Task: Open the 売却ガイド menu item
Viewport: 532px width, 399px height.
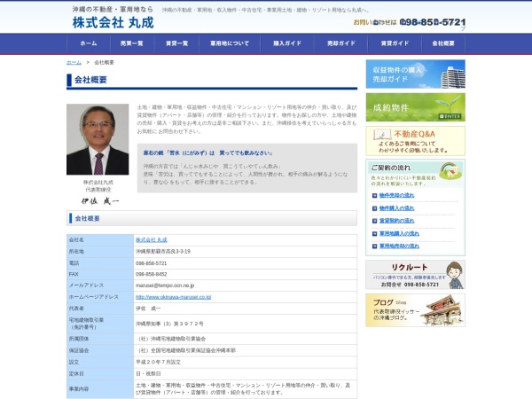Action: tap(341, 43)
